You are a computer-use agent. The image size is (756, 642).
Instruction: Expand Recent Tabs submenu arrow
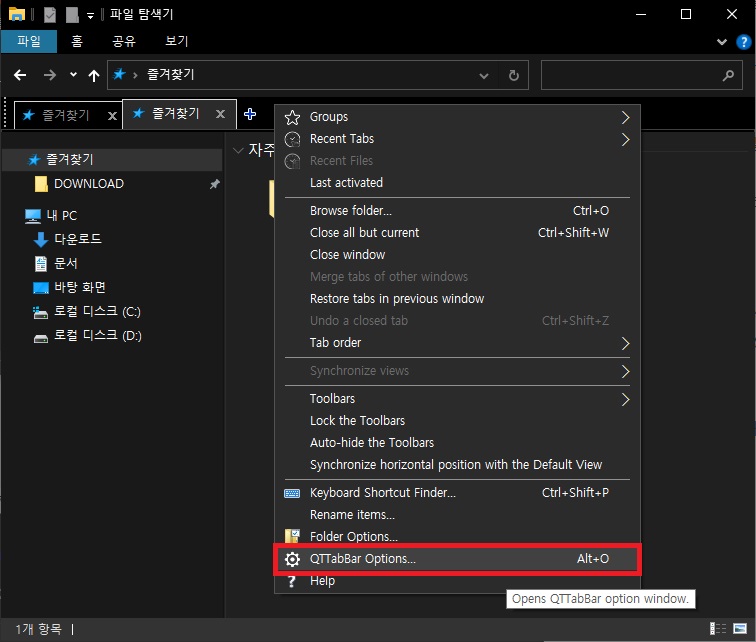(625, 139)
